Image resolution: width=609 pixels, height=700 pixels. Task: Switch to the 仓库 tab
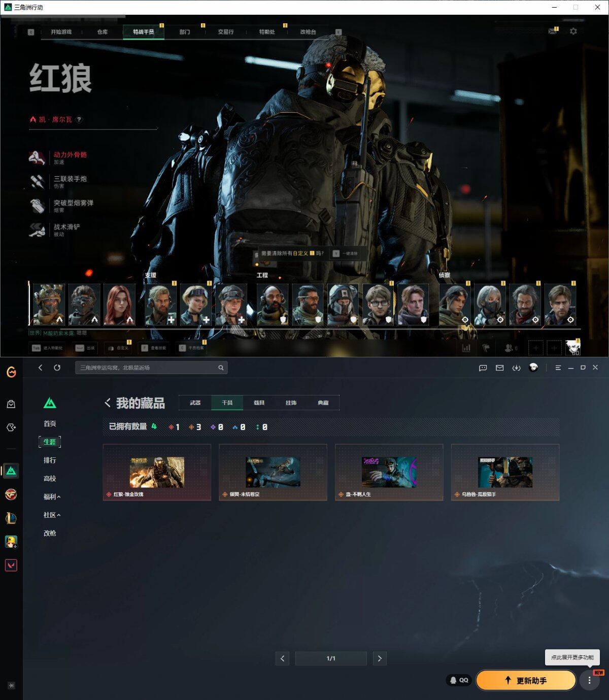pyautogui.click(x=103, y=32)
